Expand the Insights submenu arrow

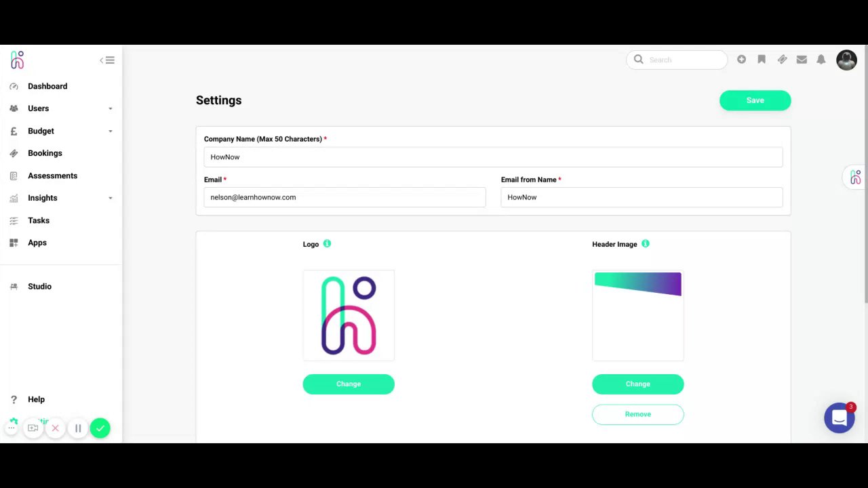coord(110,198)
